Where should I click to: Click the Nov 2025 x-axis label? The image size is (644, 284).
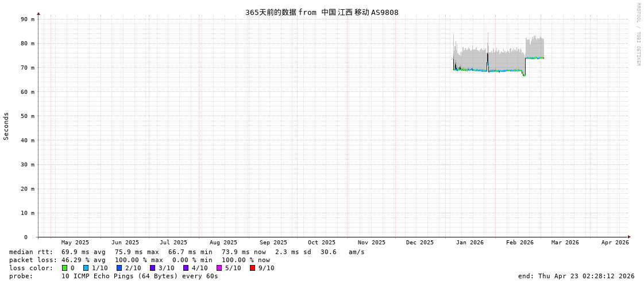(371, 243)
